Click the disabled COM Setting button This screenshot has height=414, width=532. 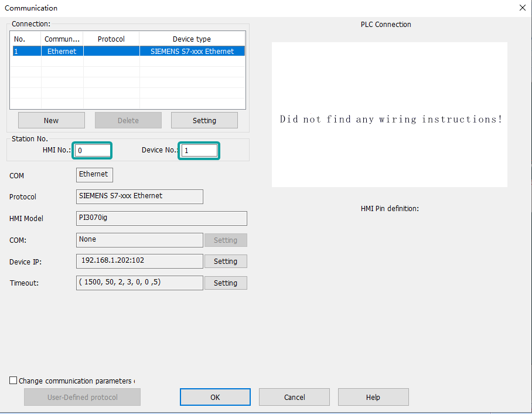click(x=225, y=240)
